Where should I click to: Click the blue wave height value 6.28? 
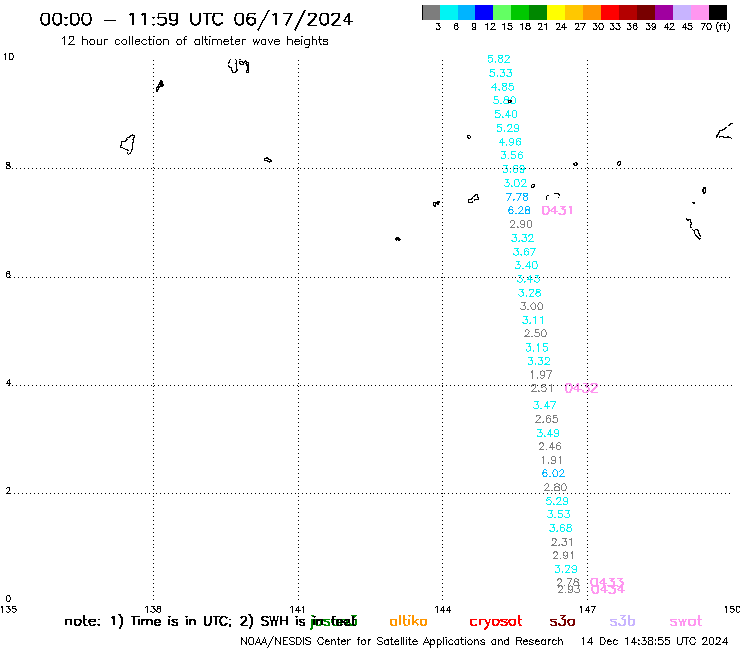pyautogui.click(x=519, y=211)
